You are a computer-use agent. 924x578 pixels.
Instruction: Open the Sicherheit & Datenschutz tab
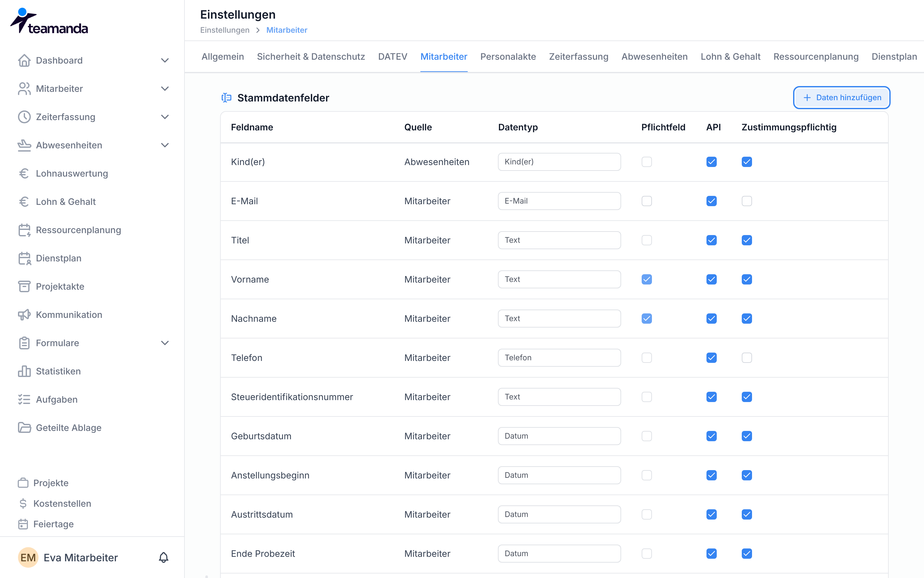tap(311, 57)
